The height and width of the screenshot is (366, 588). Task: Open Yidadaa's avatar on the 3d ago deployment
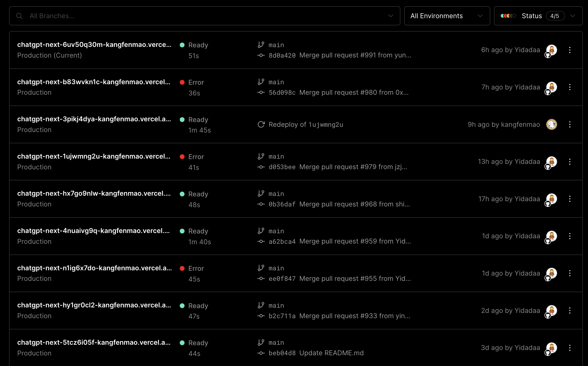coord(551,347)
